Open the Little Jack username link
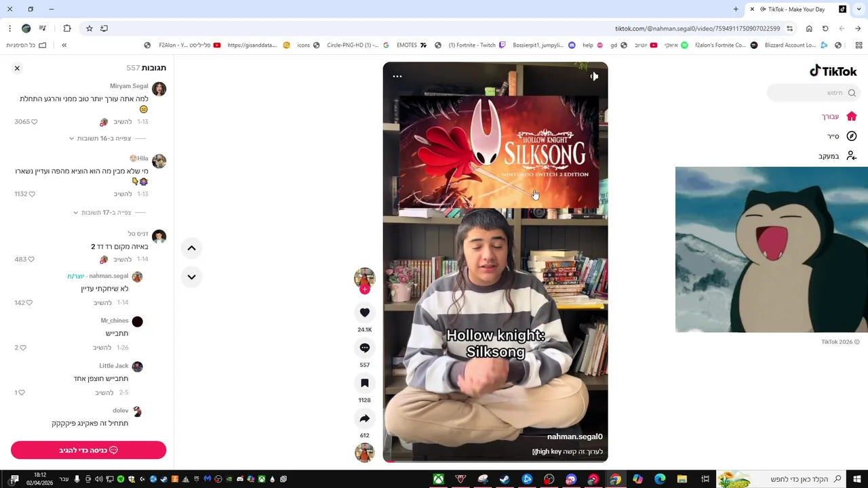 (x=114, y=366)
